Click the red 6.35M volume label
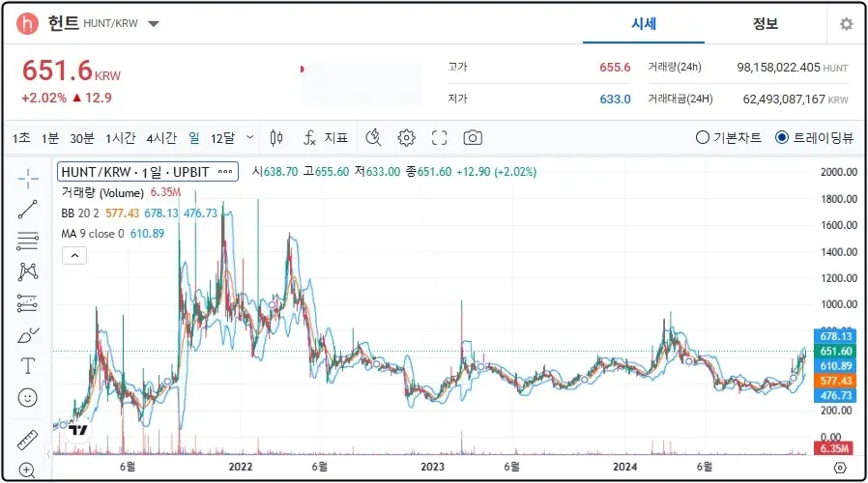 835,448
